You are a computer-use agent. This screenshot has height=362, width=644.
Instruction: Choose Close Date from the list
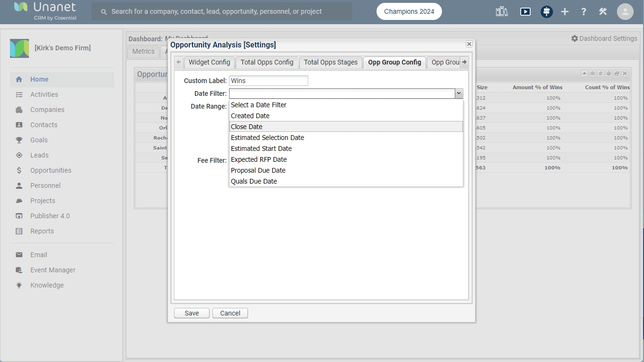coord(247,127)
